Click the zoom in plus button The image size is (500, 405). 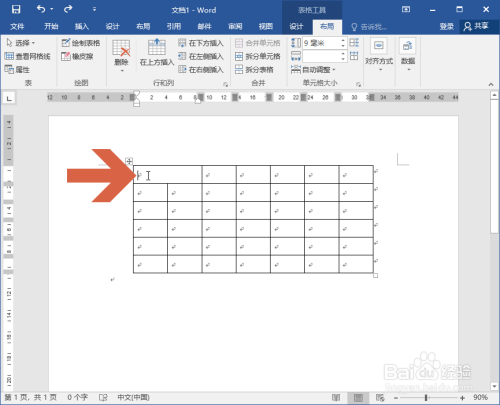point(462,398)
